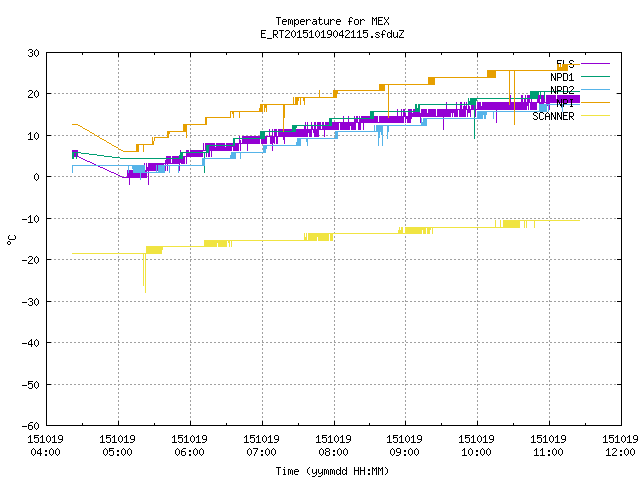
Task: Click the yellow SCANNER downward spike near -28
Action: 145,273
